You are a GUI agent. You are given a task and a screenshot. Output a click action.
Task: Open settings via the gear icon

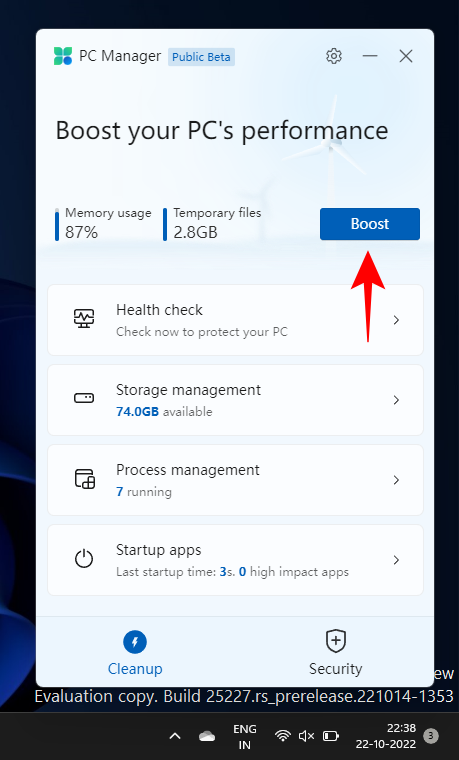333,56
